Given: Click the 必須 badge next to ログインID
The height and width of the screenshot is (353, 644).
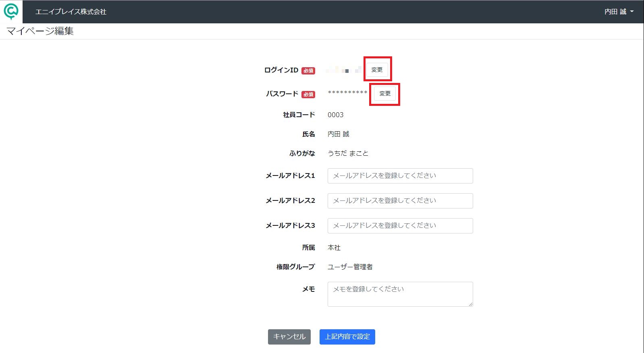Looking at the screenshot, I should (308, 70).
